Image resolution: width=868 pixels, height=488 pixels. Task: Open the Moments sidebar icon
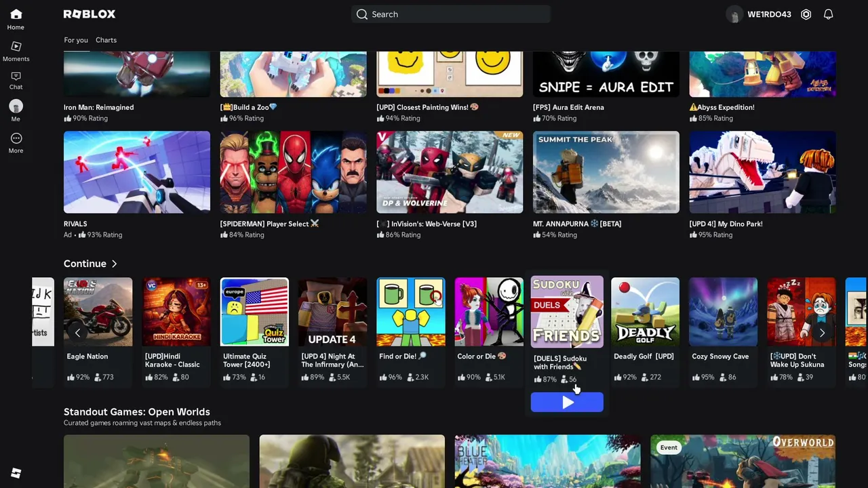[x=16, y=46]
